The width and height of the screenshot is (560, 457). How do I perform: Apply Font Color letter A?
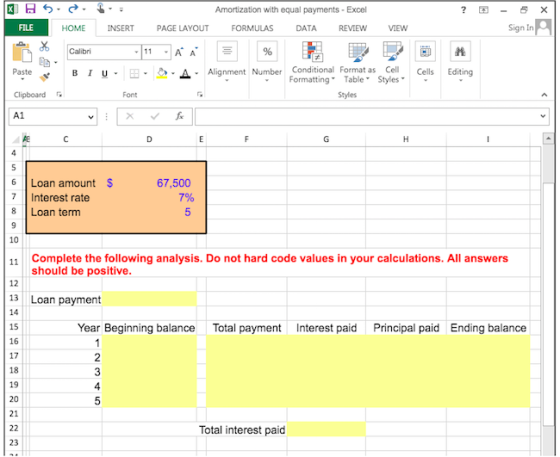point(185,74)
